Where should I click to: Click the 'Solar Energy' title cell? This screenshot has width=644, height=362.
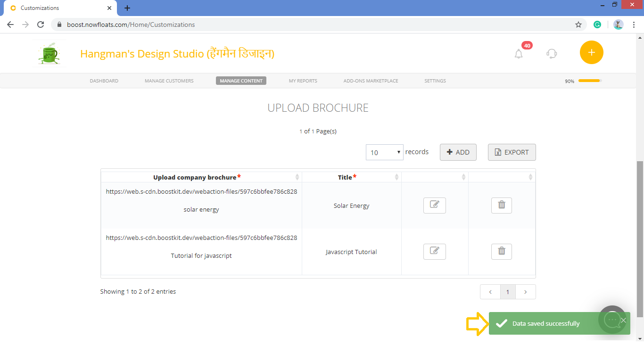point(352,206)
